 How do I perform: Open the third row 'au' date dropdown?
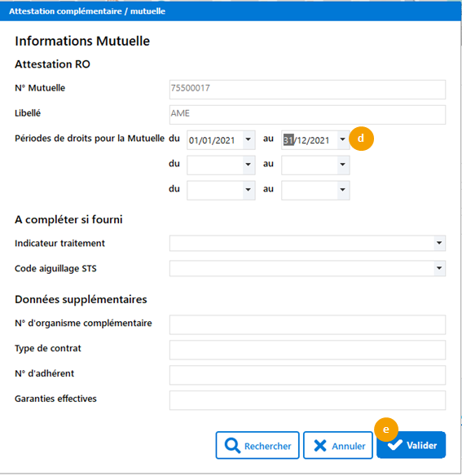pos(343,190)
